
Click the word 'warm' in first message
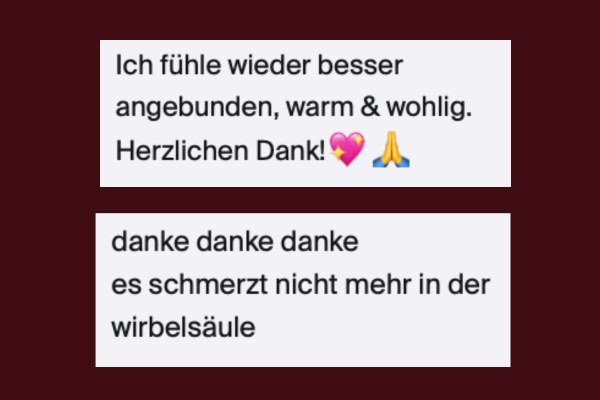click(320, 108)
